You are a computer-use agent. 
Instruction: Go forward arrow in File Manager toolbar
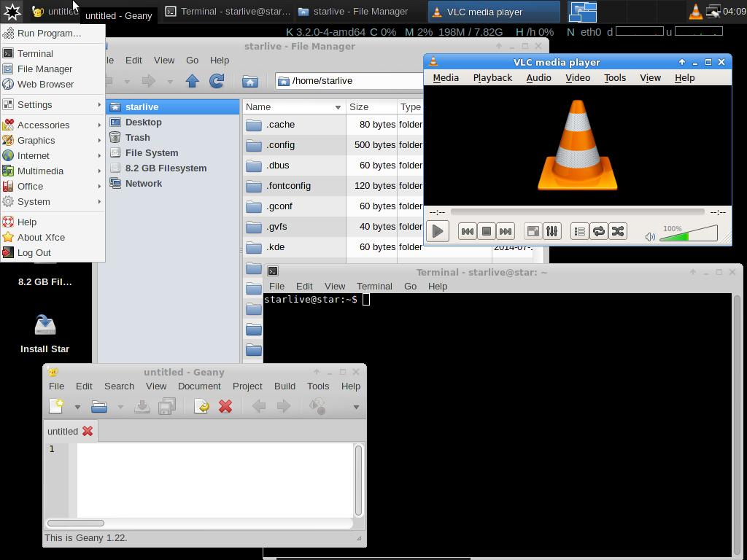click(149, 81)
